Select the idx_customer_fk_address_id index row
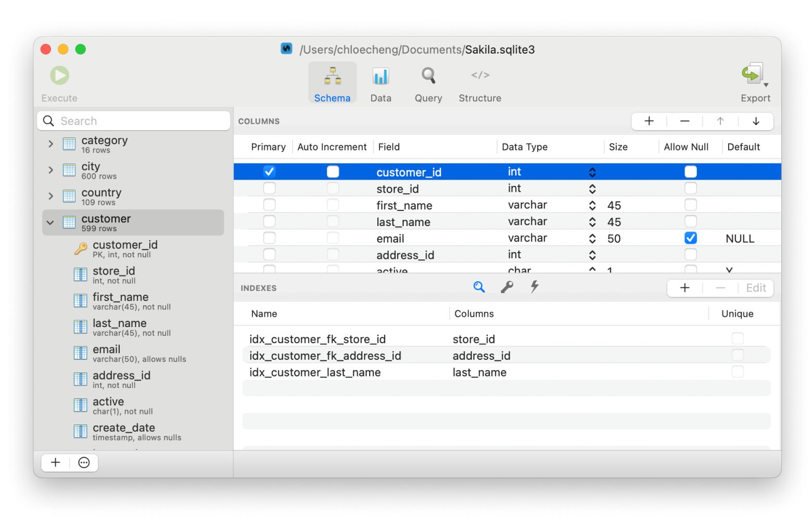Screen dimensions: 812x526 point(506,355)
